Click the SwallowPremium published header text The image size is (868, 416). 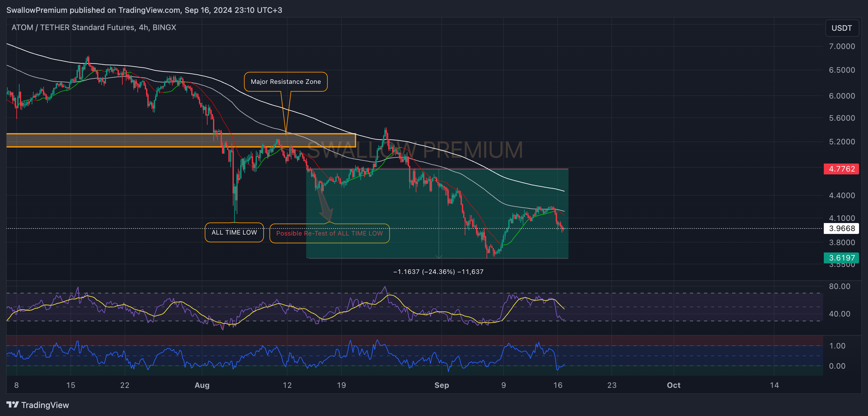(x=144, y=10)
